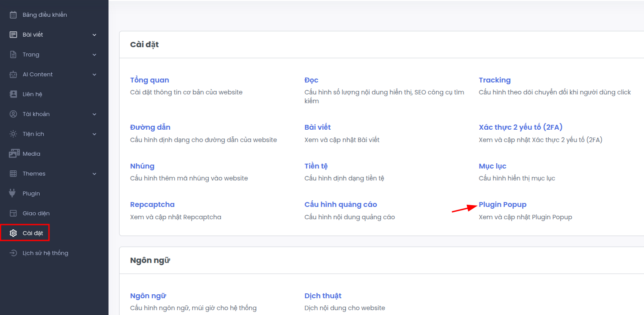Open the Mục lục settings link
Screen dimensions: 644x315
pyautogui.click(x=493, y=166)
